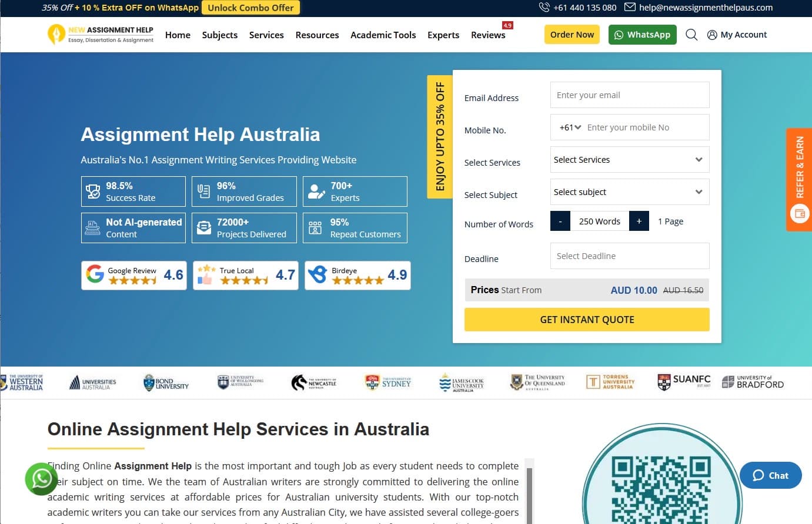The width and height of the screenshot is (812, 524).
Task: Click the New Assignment Help logo
Action: 100,34
